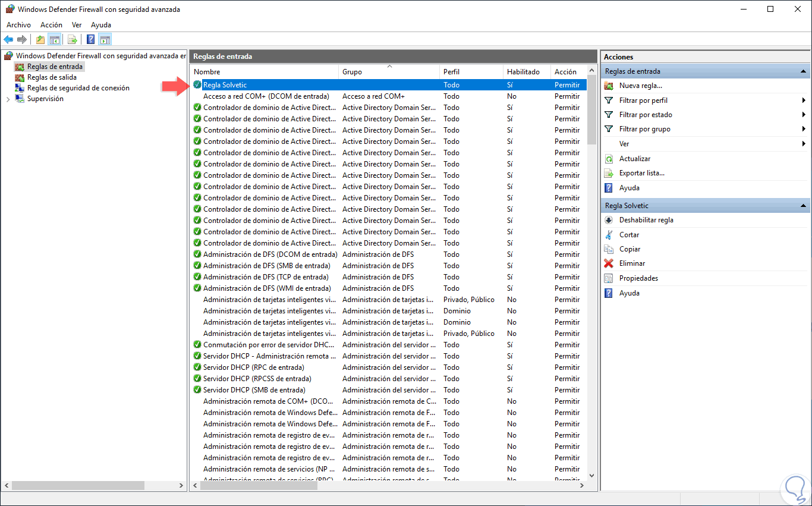Click the blue question-mark Help toolbar icon
This screenshot has width=812, height=506.
[90, 40]
